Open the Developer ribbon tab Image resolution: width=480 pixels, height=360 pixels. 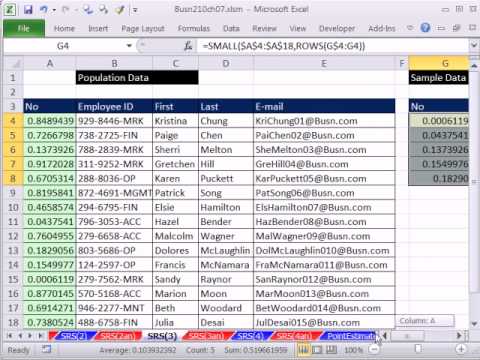(337, 29)
